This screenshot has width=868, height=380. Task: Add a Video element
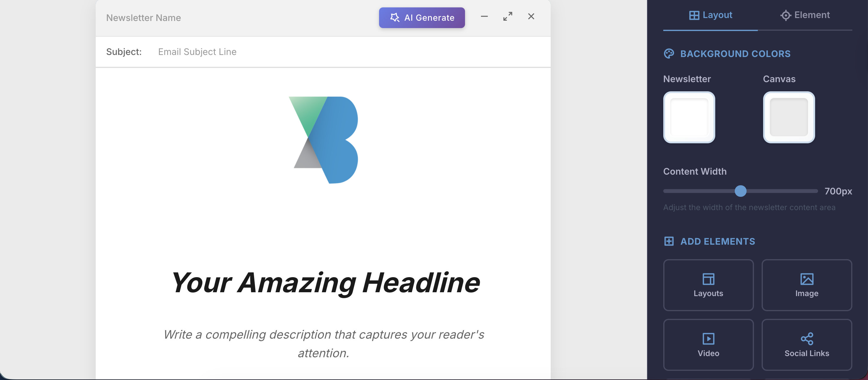tap(708, 344)
